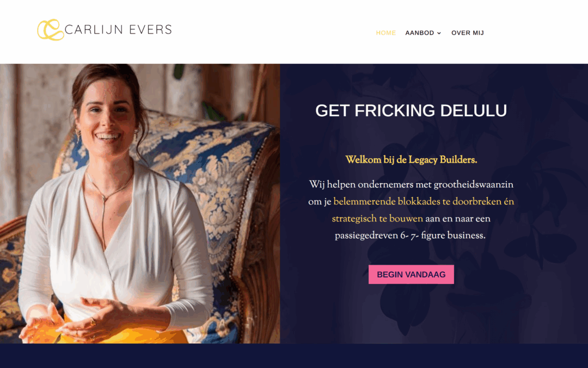Open the AANBOD menu item
The image size is (588, 368).
click(x=420, y=33)
